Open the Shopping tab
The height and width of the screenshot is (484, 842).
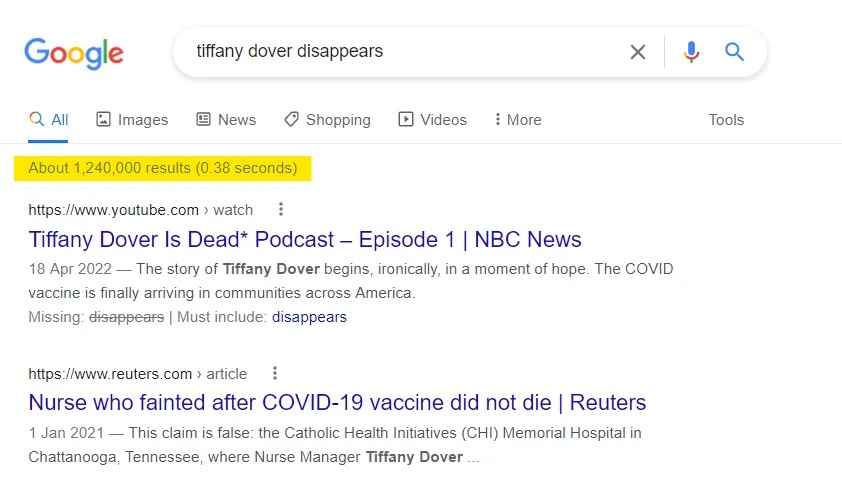pos(327,120)
